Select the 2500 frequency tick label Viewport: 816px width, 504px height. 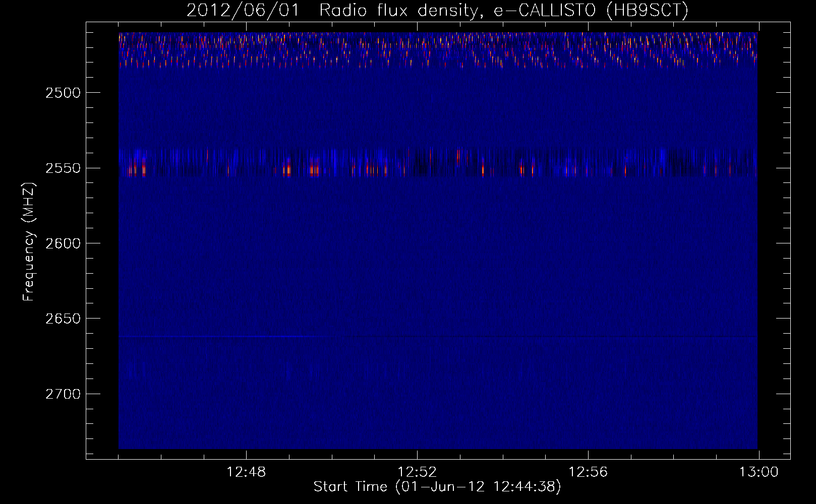(x=63, y=93)
